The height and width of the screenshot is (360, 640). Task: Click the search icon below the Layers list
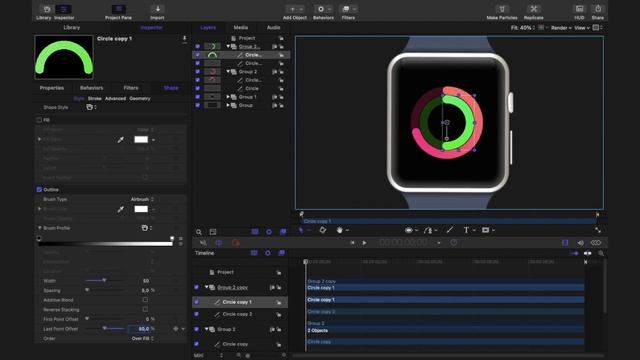tap(199, 232)
